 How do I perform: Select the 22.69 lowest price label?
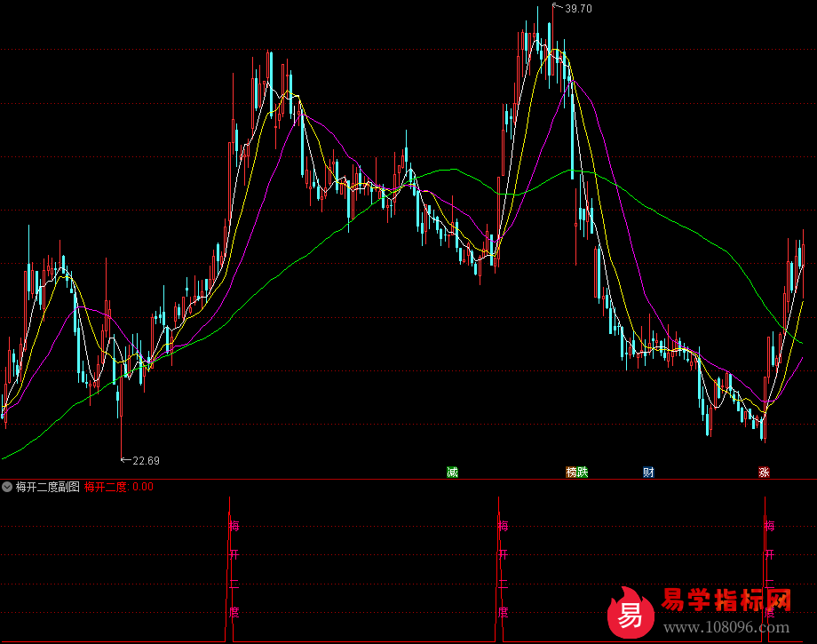tap(146, 460)
